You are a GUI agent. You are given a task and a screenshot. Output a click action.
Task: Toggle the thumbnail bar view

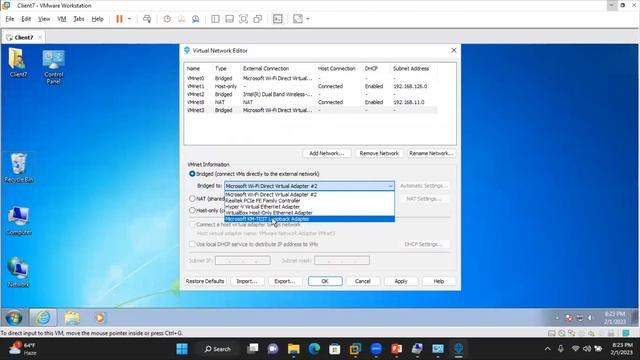(229, 19)
